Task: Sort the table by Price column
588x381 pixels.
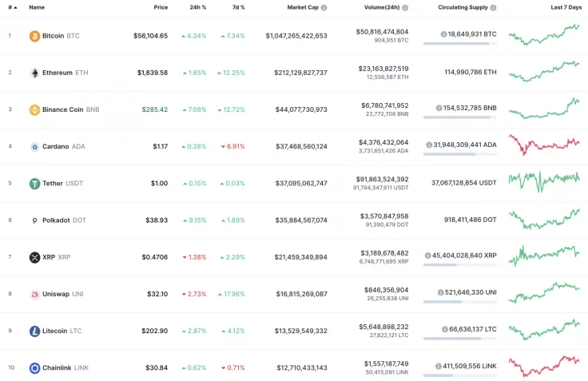Action: (161, 7)
